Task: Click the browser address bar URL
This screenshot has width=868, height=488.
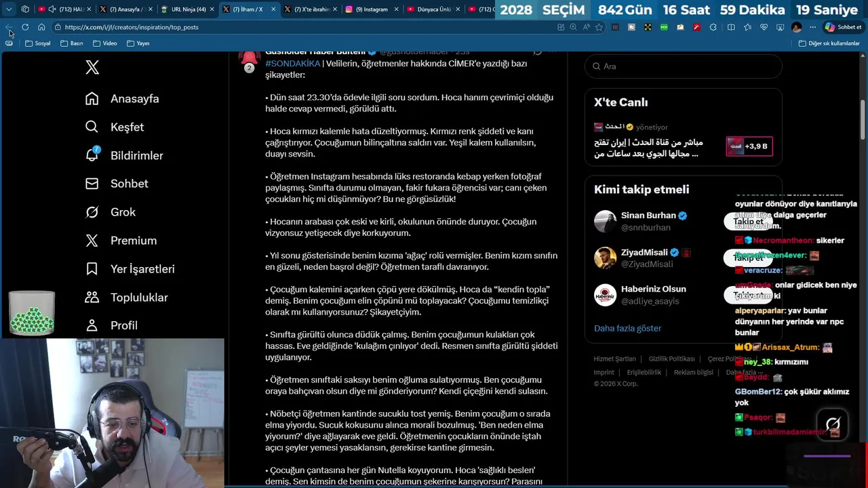Action: coord(132,27)
